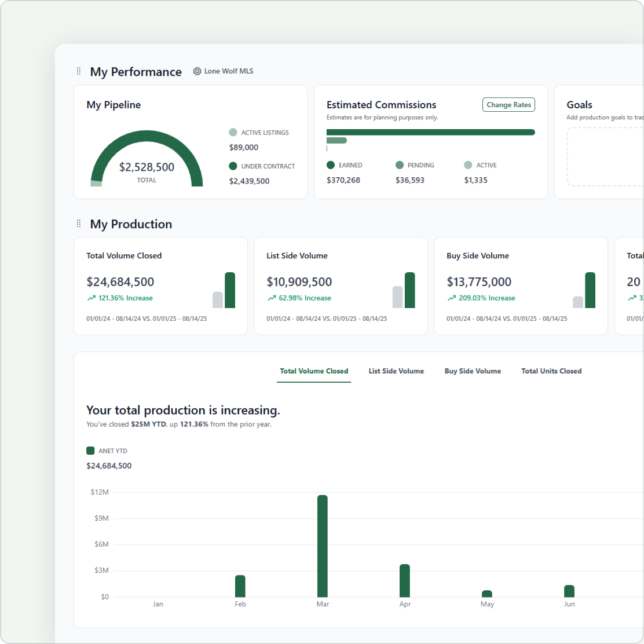The height and width of the screenshot is (644, 644).
Task: Click the Active commissions legend dot
Action: [468, 165]
